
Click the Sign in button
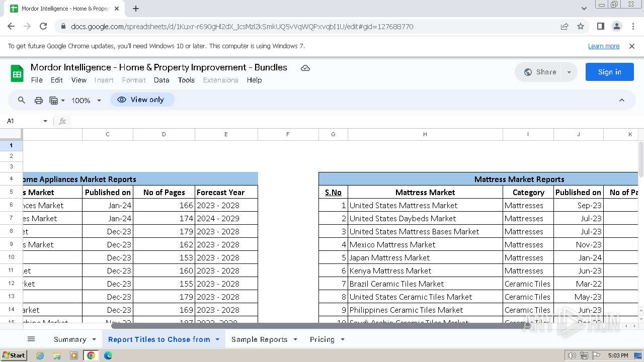(x=609, y=72)
